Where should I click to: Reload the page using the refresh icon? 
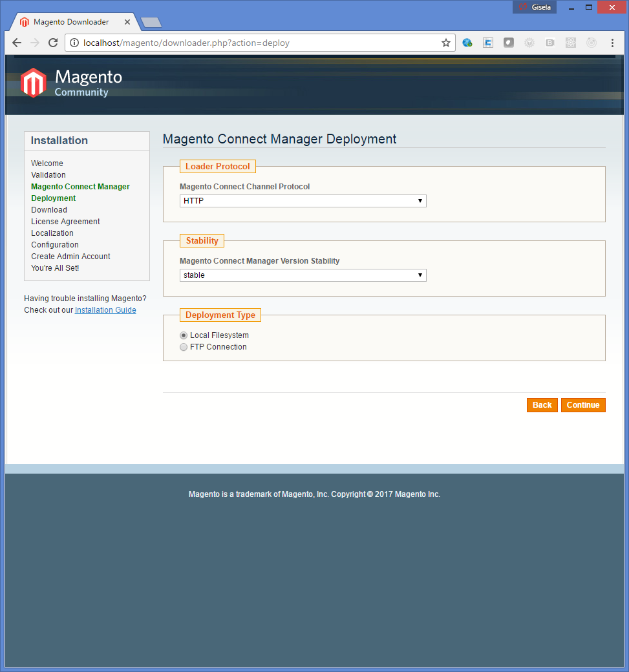53,43
